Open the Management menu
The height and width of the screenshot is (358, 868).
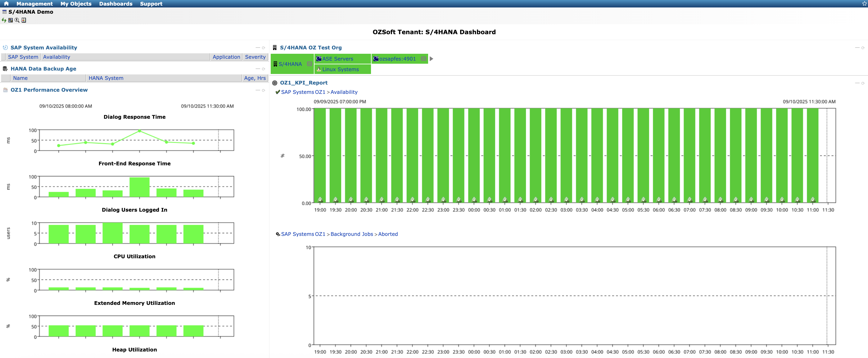tap(34, 4)
